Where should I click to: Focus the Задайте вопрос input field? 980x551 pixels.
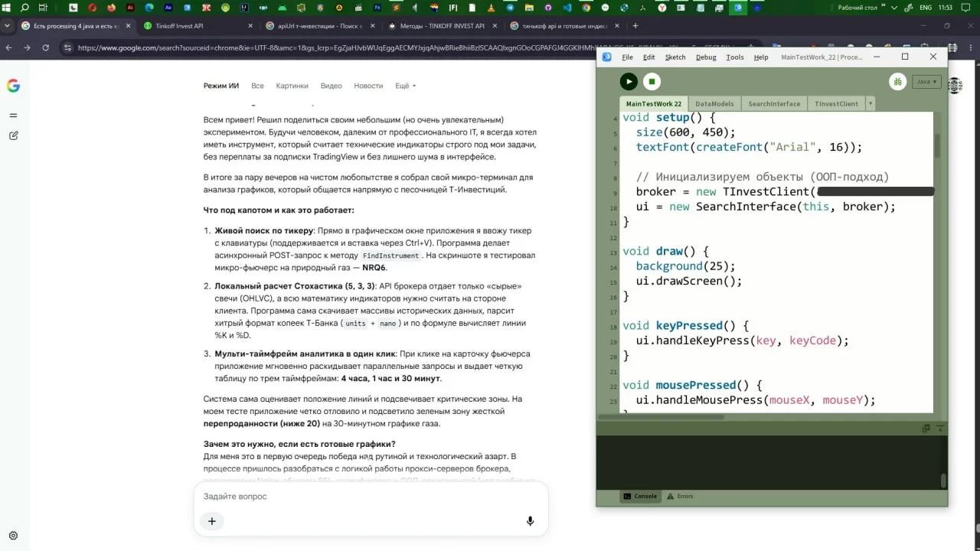[x=371, y=497]
